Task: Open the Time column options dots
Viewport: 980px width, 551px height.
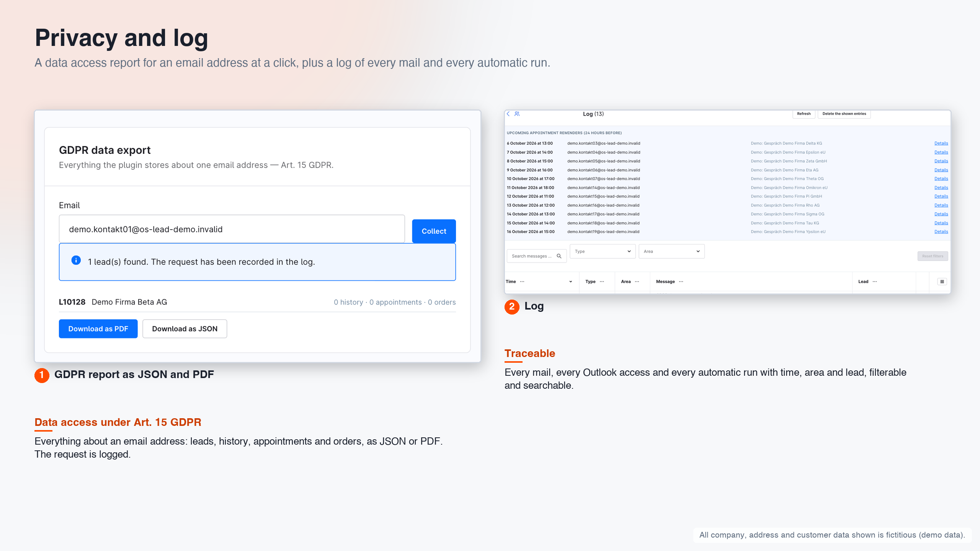Action: tap(522, 282)
